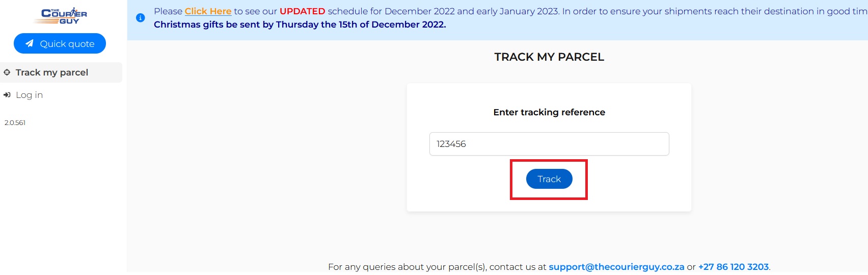This screenshot has width=868, height=275.
Task: Click the +27 86 120 3203 phone link
Action: (733, 267)
